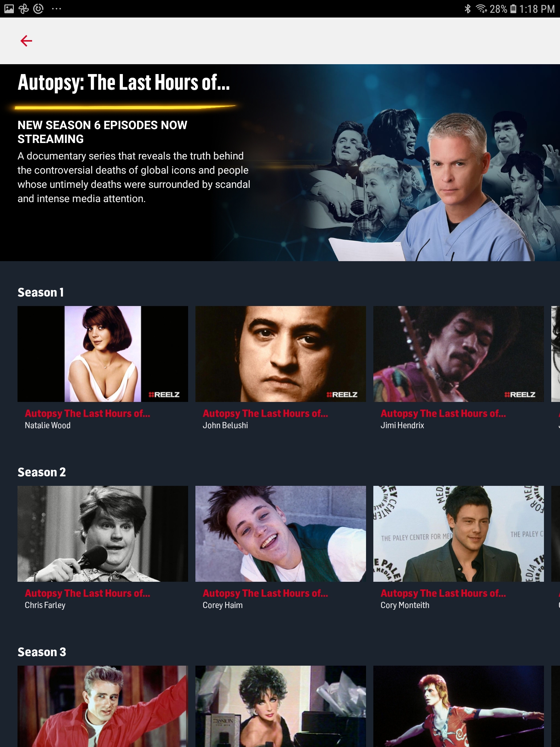Click the title link above Natalie Wood

point(87,413)
